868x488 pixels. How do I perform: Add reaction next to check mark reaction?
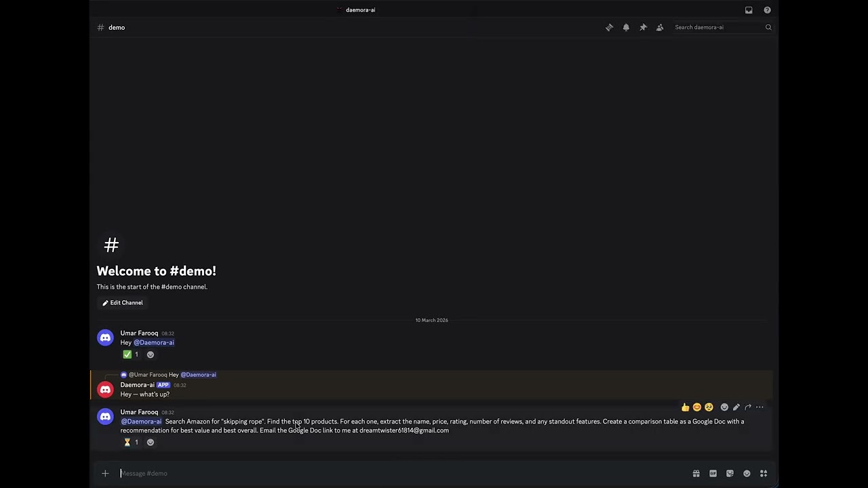pyautogui.click(x=151, y=354)
